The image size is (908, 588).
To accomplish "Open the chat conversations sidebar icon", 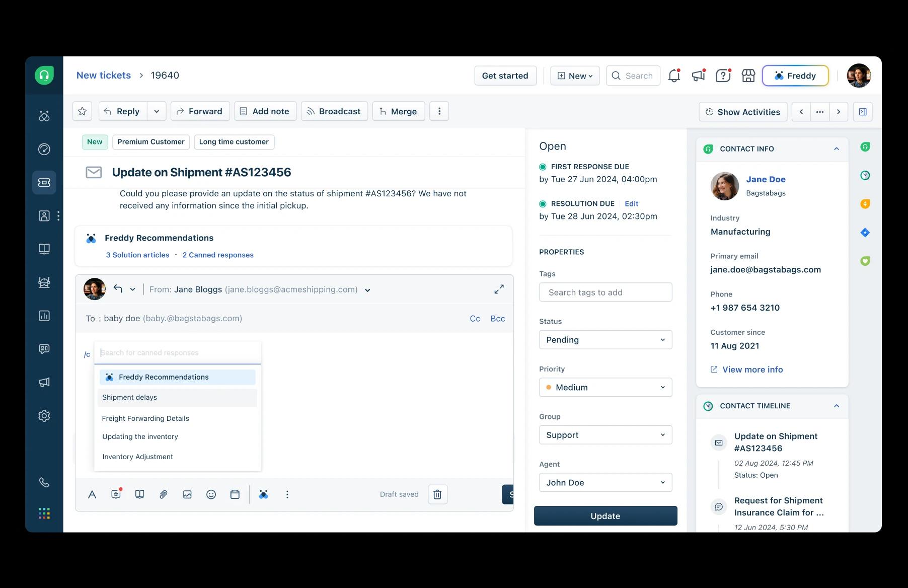I will [44, 349].
